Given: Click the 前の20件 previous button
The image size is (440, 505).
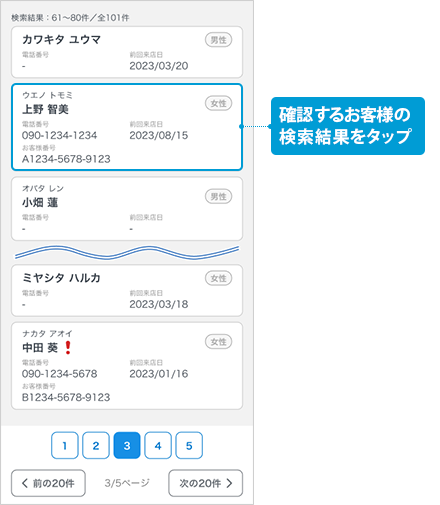Looking at the screenshot, I should 48,483.
